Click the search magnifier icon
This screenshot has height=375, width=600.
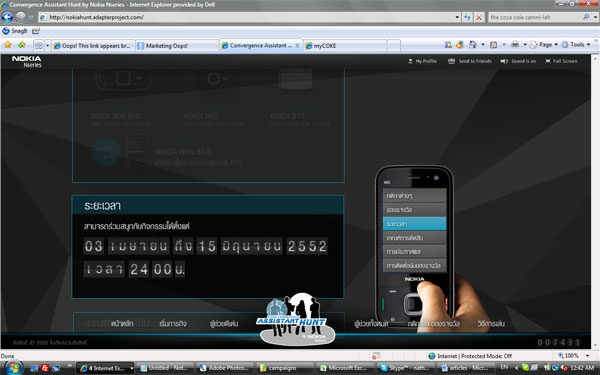(586, 17)
